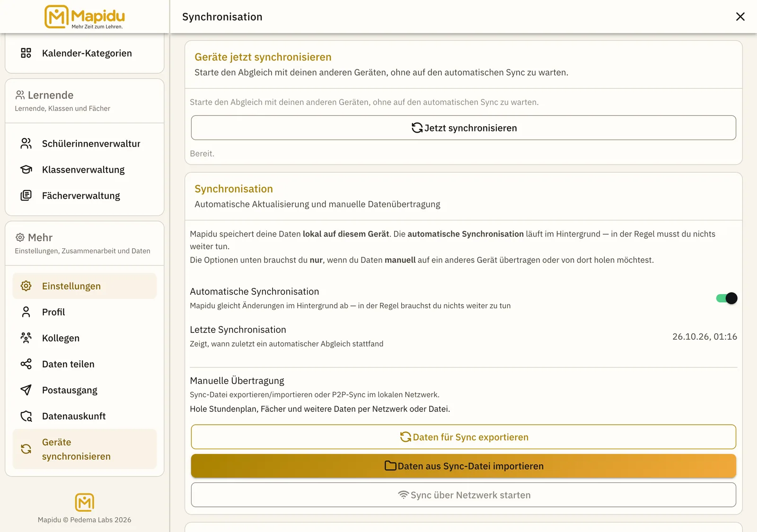
Task: Click 'Geräte jetzt synchronisieren' card heading
Action: (263, 57)
